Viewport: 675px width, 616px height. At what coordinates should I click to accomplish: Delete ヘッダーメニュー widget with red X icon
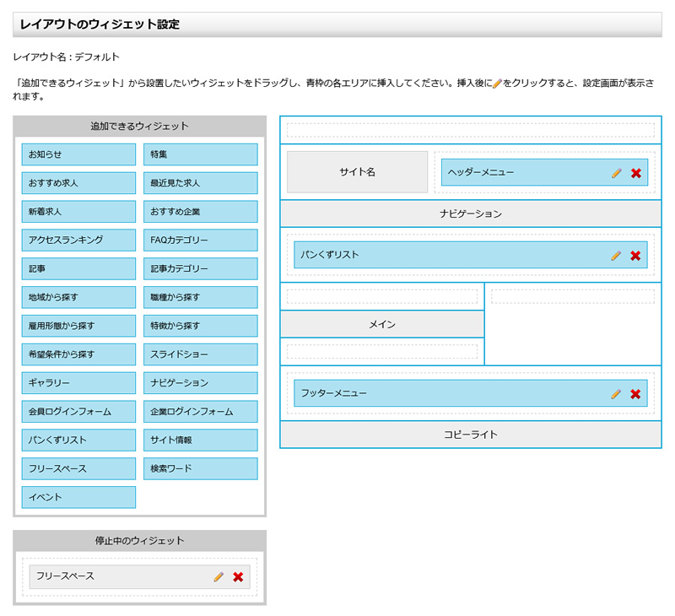coord(634,171)
